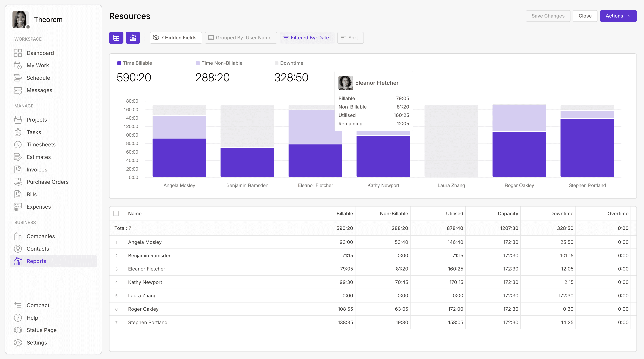
Task: Open the Status Page icon
Action: click(x=18, y=330)
